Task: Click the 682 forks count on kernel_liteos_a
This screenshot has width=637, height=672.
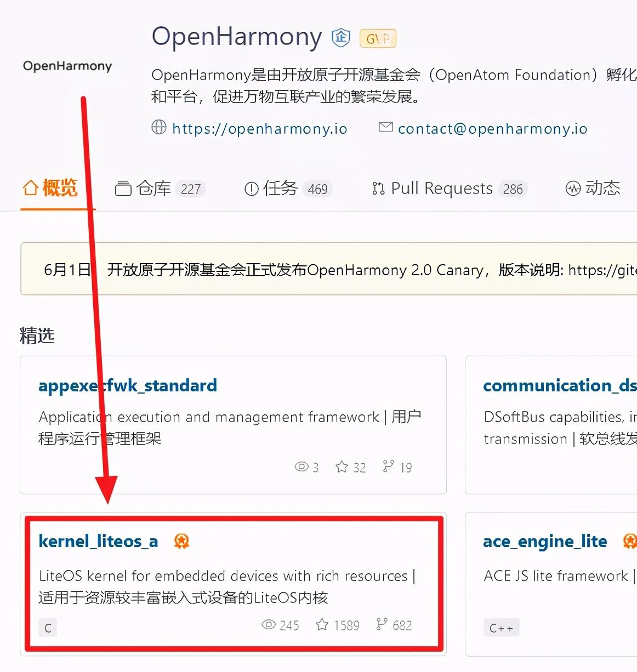Action: coord(402,625)
